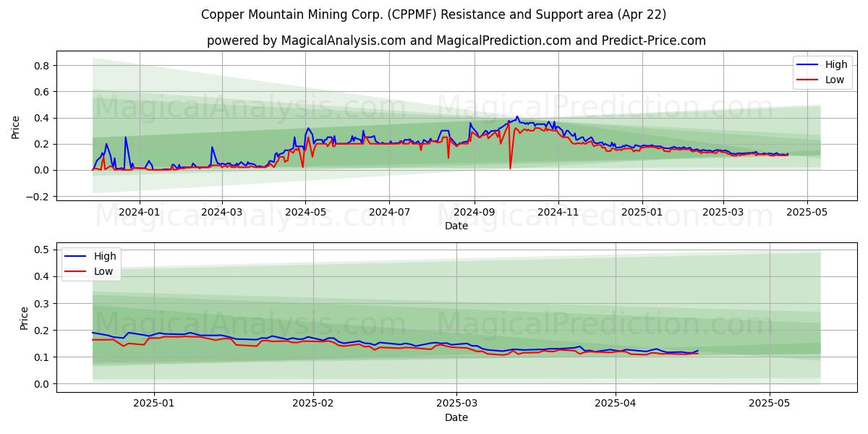Click the bottom chart's 'Date' x-axis label
Image resolution: width=868 pixels, height=434 pixels.
click(x=456, y=417)
